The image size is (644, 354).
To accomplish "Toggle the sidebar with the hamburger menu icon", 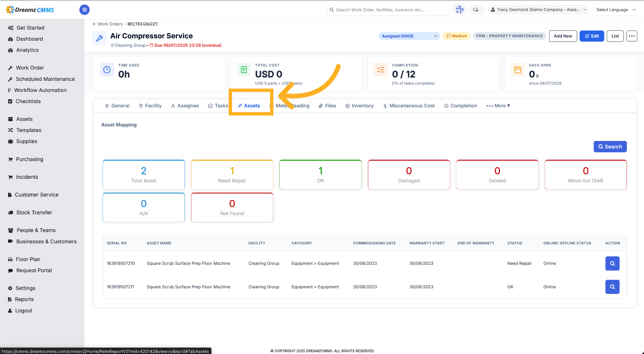I will click(85, 10).
